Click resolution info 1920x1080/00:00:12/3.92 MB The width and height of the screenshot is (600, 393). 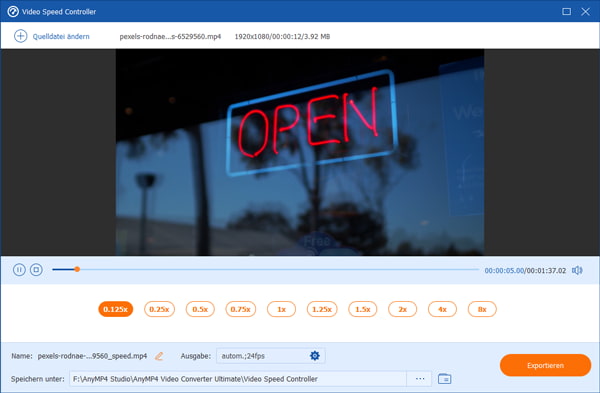click(282, 37)
